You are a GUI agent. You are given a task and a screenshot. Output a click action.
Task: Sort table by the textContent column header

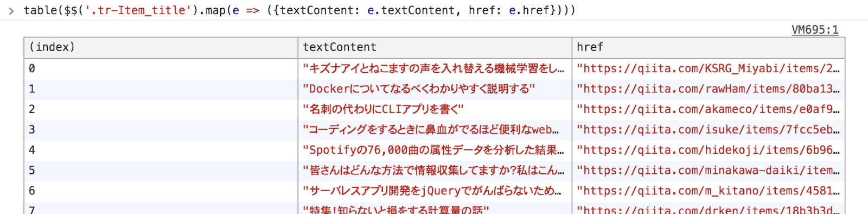pyautogui.click(x=435, y=48)
